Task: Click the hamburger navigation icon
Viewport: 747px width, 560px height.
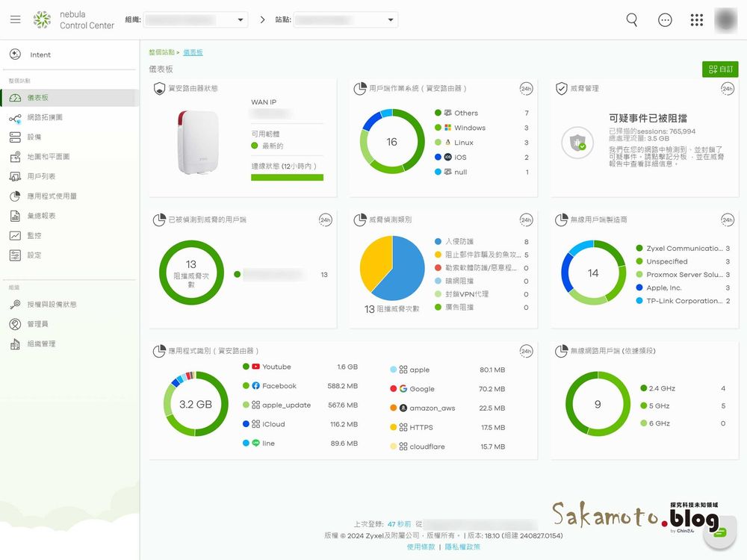Action: [15, 19]
